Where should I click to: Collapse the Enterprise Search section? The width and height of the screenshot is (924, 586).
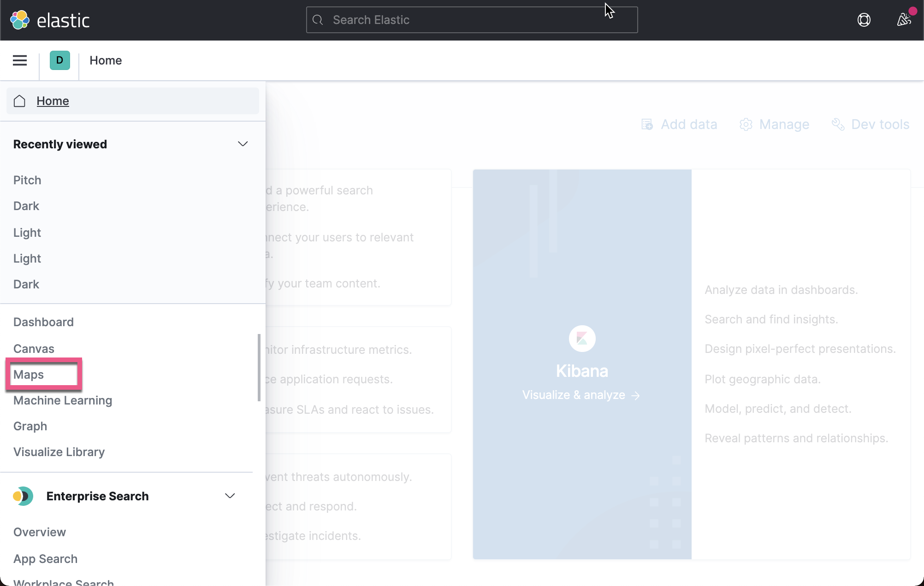tap(230, 496)
